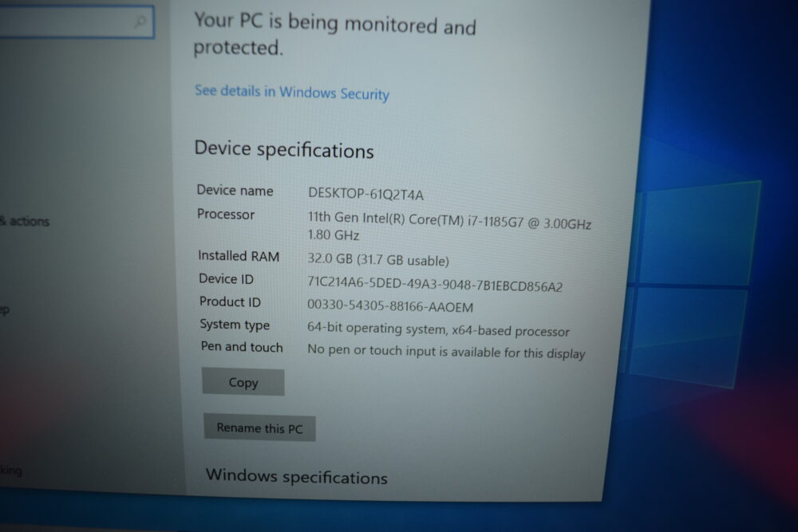Open See details in Windows Security link
This screenshot has height=532, width=798.
(x=291, y=92)
